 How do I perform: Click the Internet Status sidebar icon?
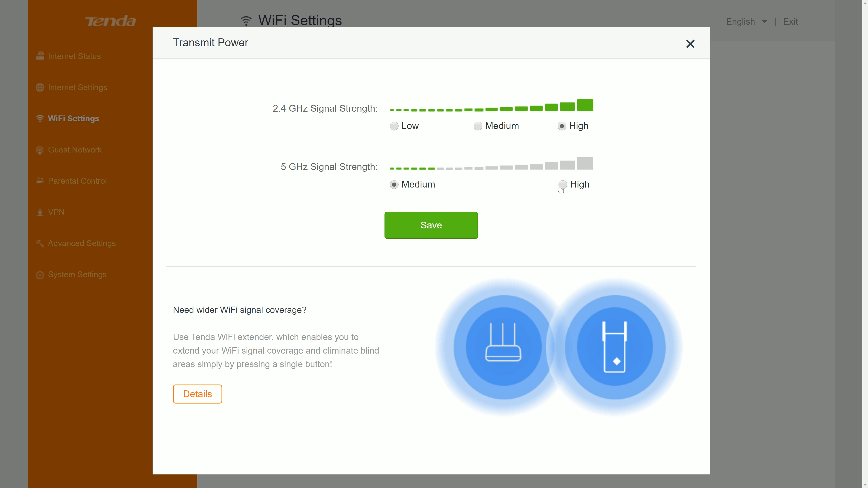click(x=40, y=56)
